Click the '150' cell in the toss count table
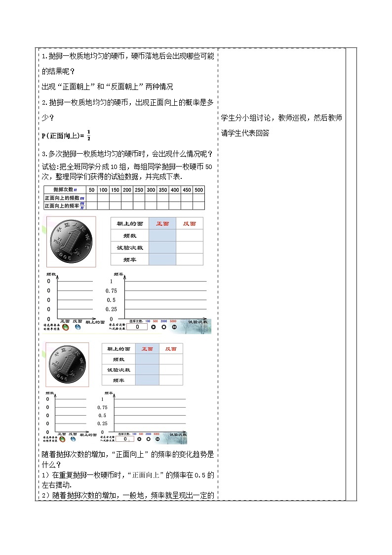Screen dimensions: 392x555 tap(115, 190)
